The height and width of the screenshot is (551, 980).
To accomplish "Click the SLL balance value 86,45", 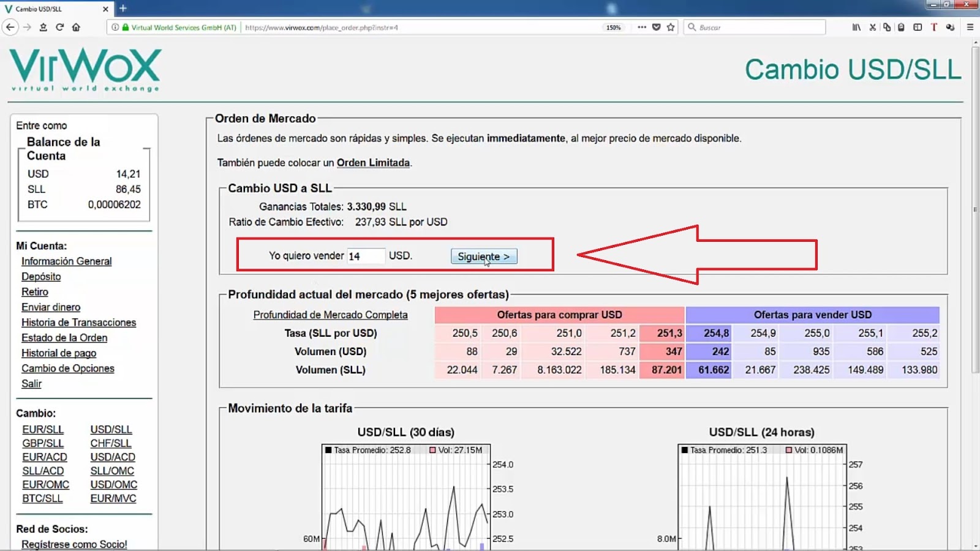I will [128, 189].
